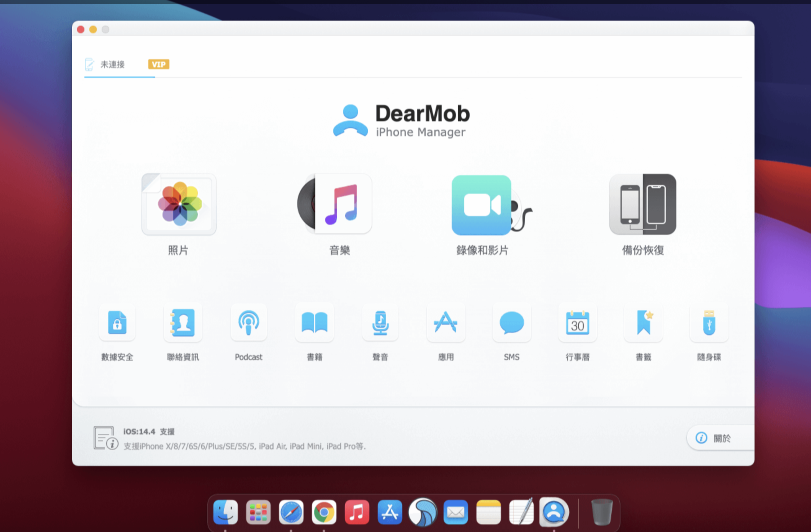Open the 音樂 Music module

pyautogui.click(x=335, y=204)
